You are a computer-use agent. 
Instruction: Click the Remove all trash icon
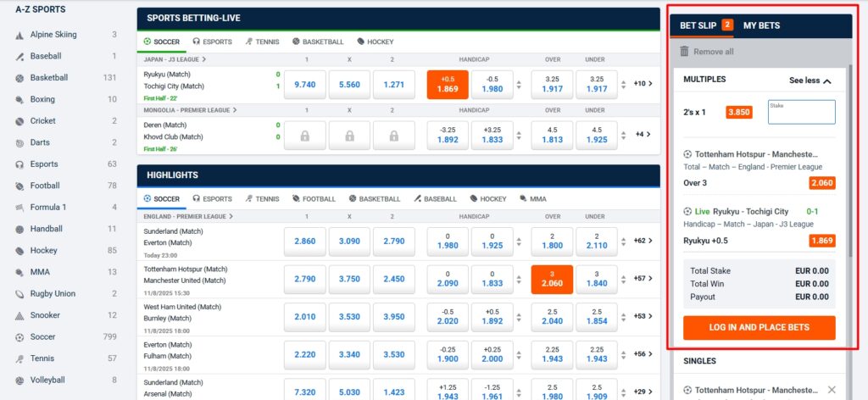684,51
